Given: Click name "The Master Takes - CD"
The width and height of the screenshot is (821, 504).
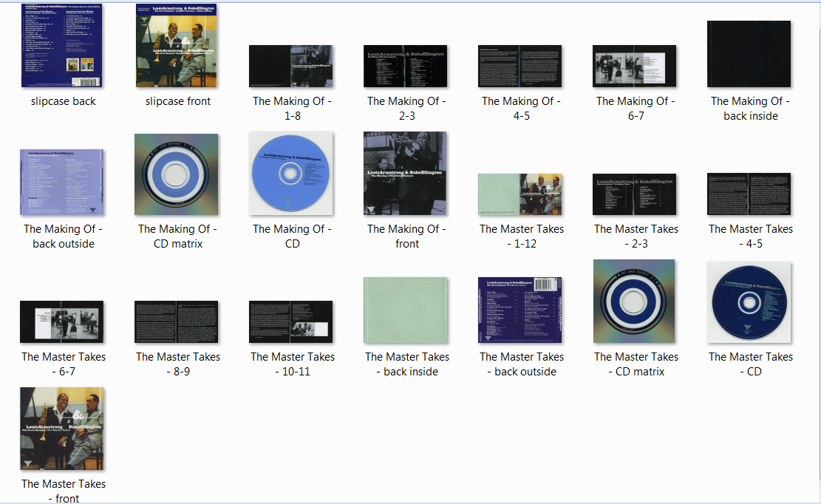Looking at the screenshot, I should click(x=750, y=364).
